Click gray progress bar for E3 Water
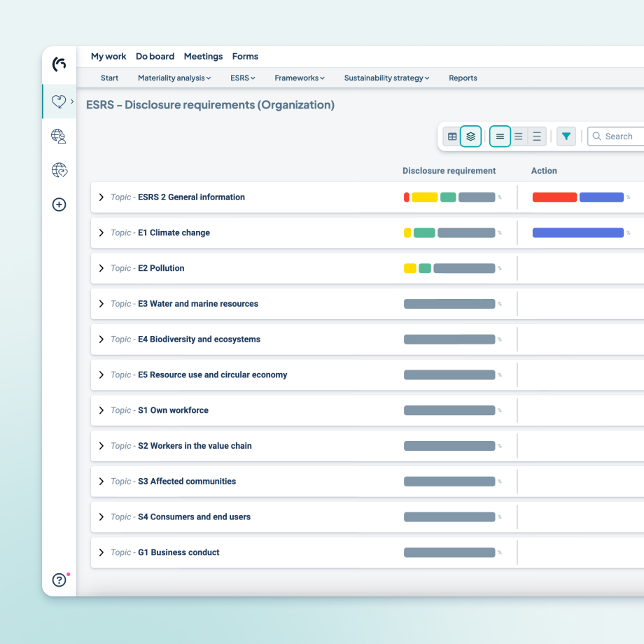The height and width of the screenshot is (644, 644). 449,304
